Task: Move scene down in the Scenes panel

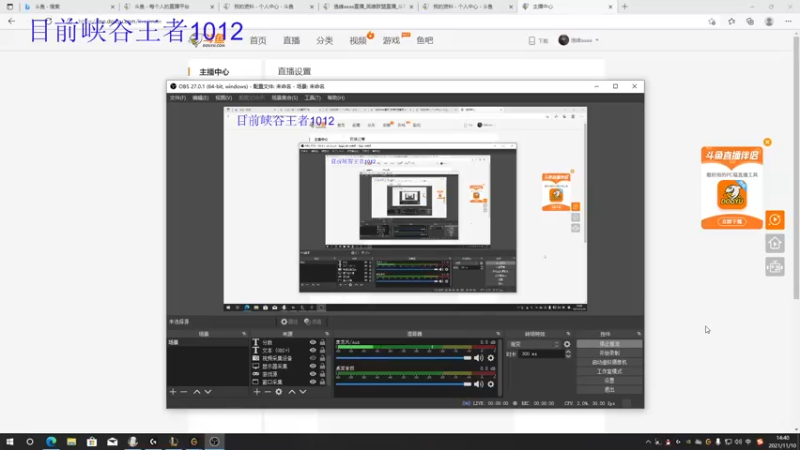Action: click(x=208, y=392)
